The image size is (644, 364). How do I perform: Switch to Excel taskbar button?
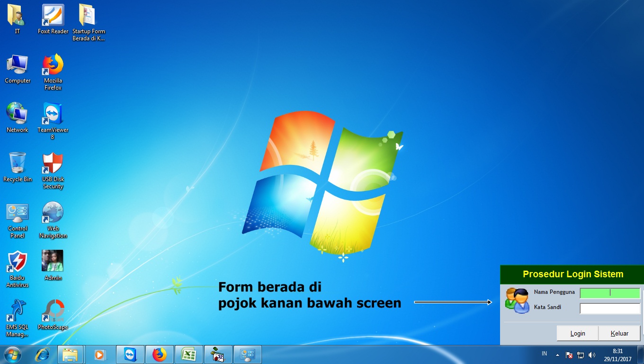189,355
